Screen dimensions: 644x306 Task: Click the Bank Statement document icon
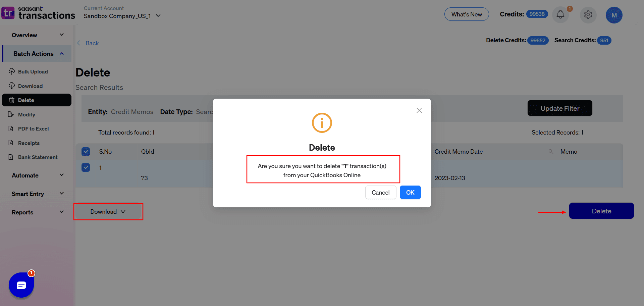tap(11, 157)
